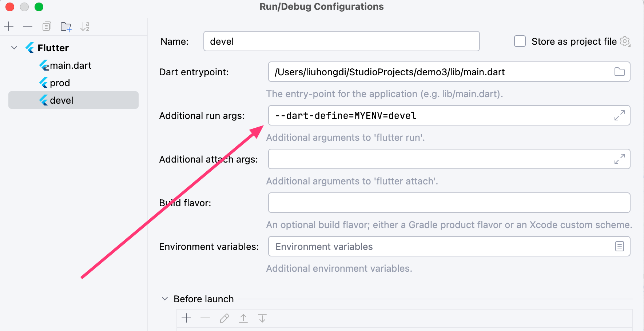
Task: Copy the selected configuration
Action: tap(47, 27)
